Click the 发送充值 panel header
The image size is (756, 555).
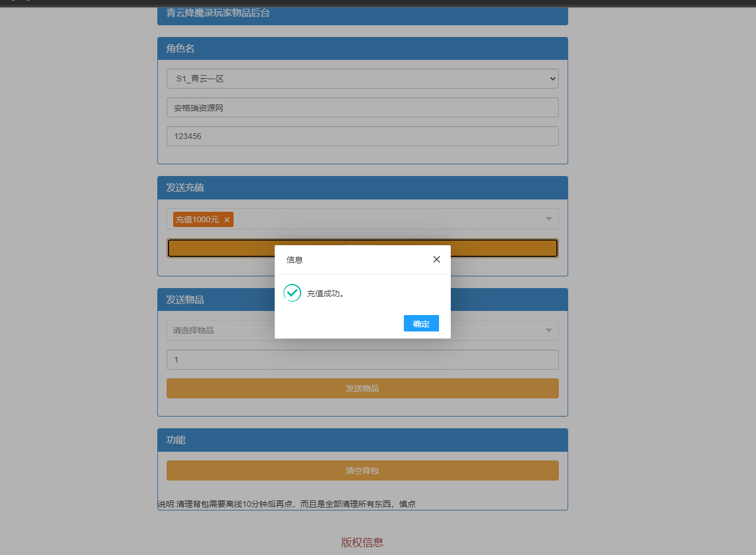[x=362, y=188]
